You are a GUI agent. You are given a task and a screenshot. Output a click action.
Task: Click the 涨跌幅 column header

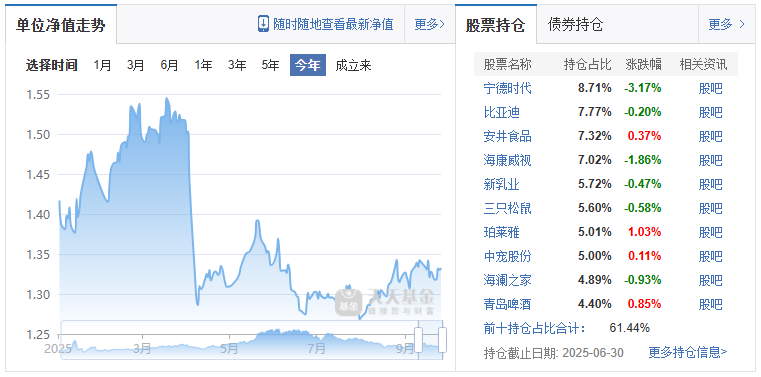click(644, 64)
